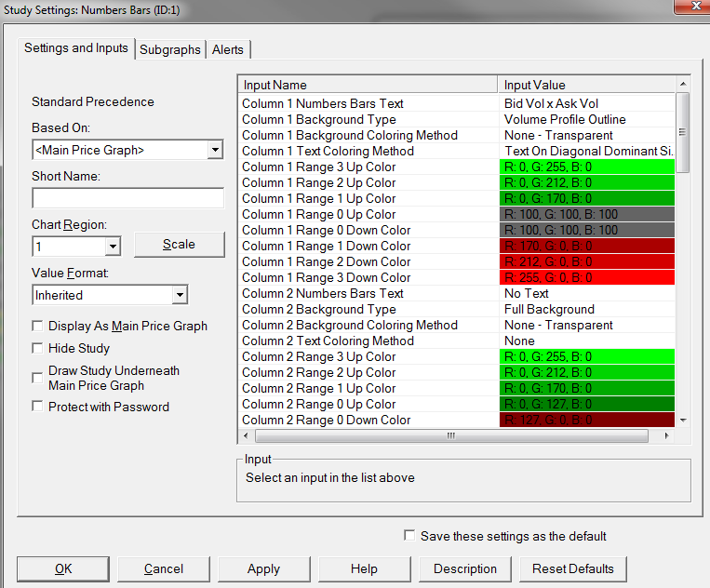
Task: Select the Settings and Inputs tab
Action: pos(76,48)
